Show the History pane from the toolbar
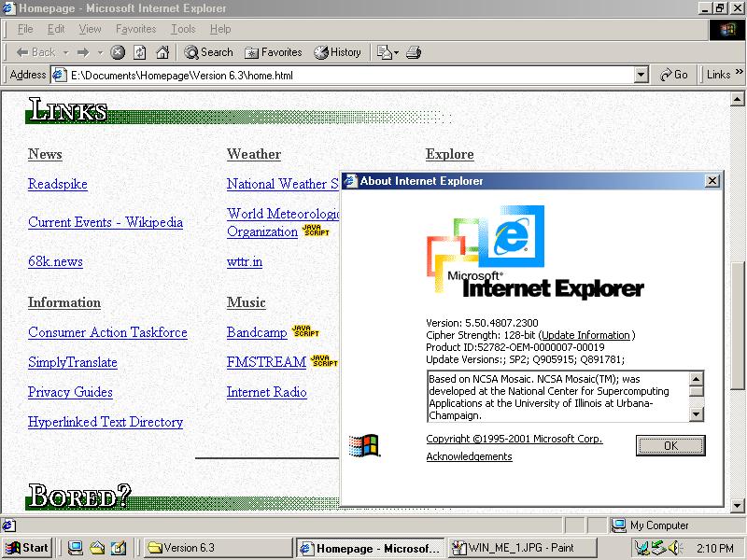This screenshot has width=747, height=560. pos(337,52)
